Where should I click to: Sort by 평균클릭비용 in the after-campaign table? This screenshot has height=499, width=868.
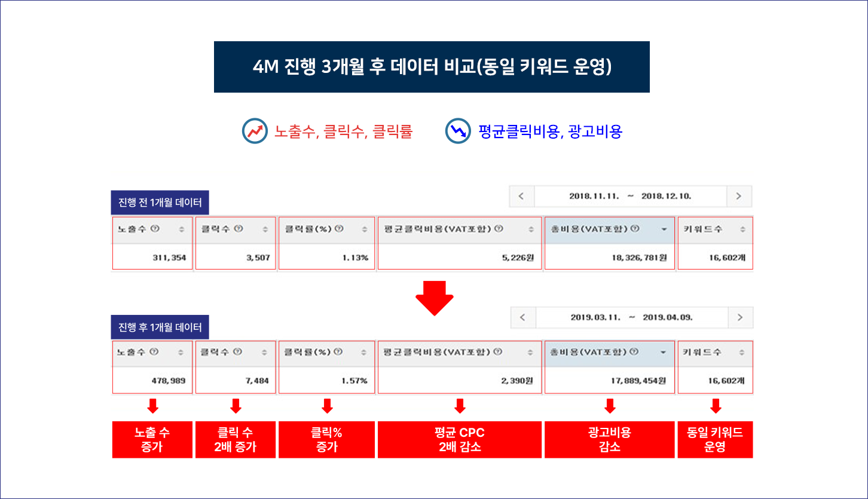531,353
